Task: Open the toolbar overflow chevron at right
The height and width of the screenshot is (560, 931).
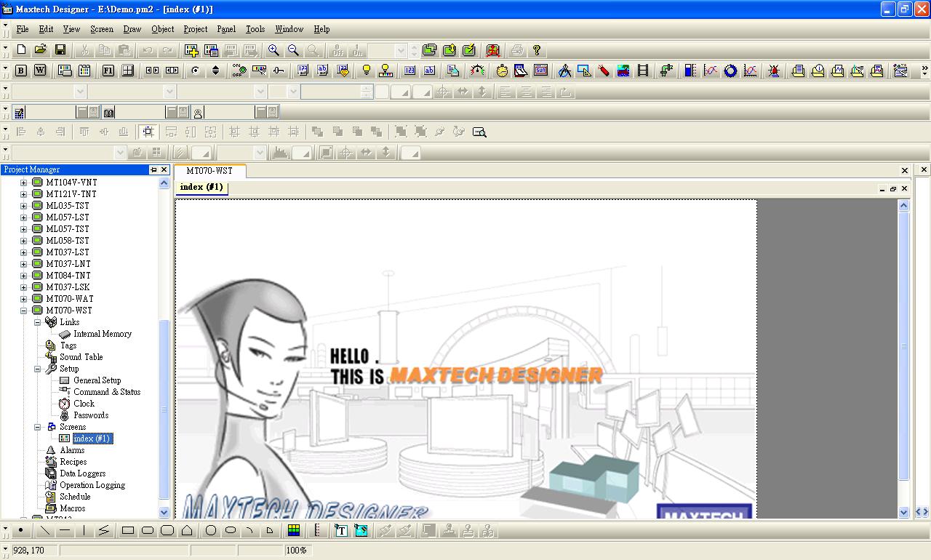Action: (924, 71)
